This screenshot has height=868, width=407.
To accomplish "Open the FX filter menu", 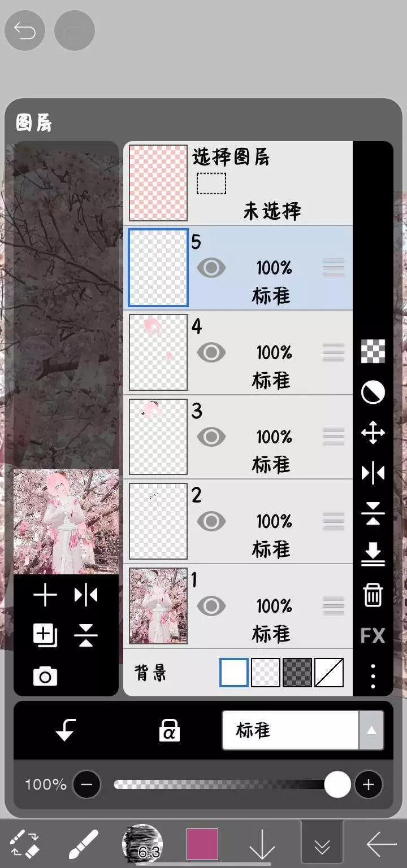I will [373, 636].
